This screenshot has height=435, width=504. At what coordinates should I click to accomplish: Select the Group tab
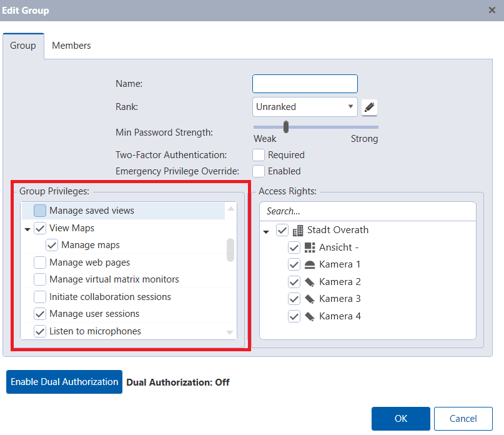point(23,46)
